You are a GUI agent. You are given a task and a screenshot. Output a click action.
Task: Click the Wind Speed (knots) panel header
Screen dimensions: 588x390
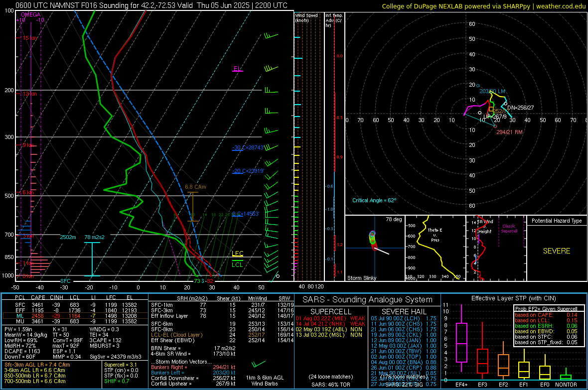coord(306,17)
